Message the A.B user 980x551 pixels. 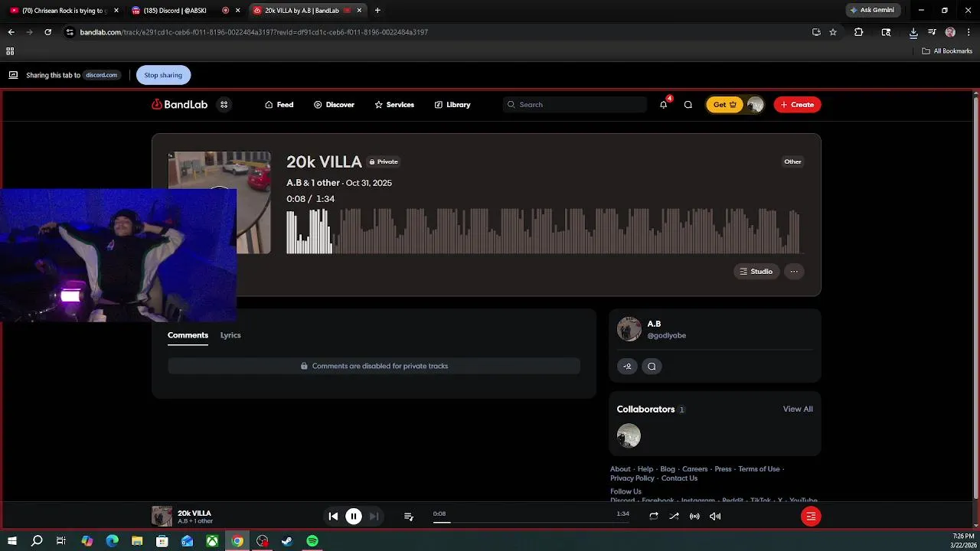(x=652, y=367)
